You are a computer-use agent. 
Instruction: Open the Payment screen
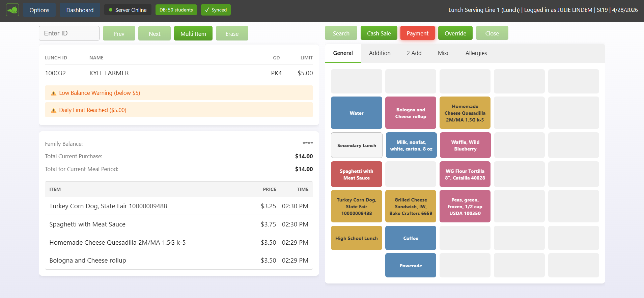pyautogui.click(x=418, y=33)
